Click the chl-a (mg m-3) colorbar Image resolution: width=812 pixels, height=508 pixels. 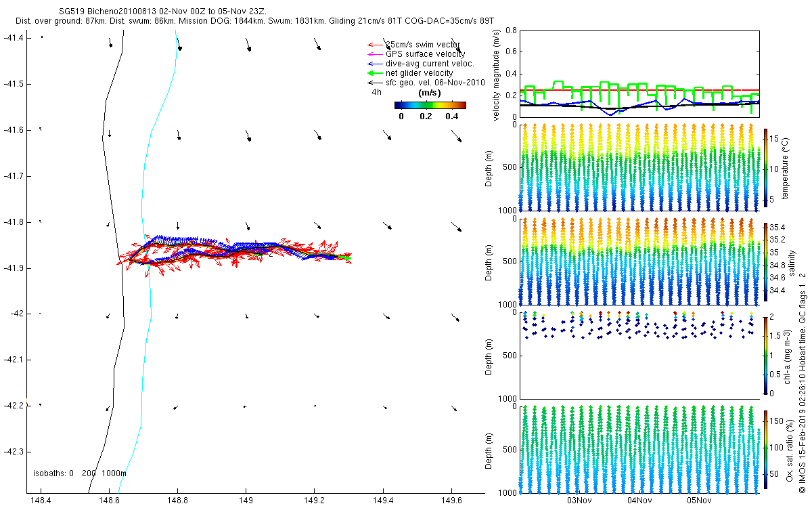click(x=766, y=354)
